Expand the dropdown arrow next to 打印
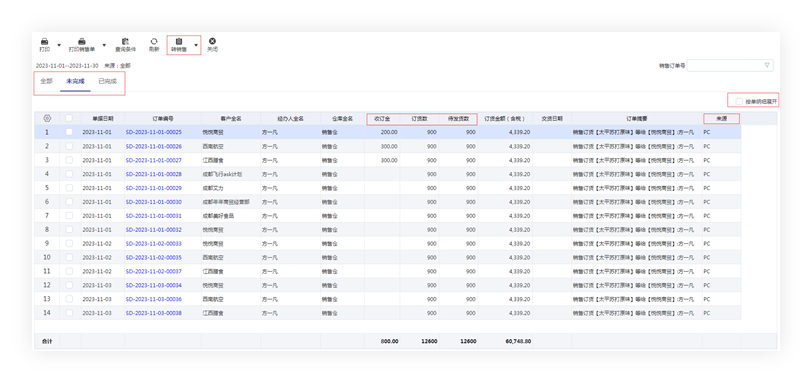812x383 pixels. pyautogui.click(x=59, y=46)
